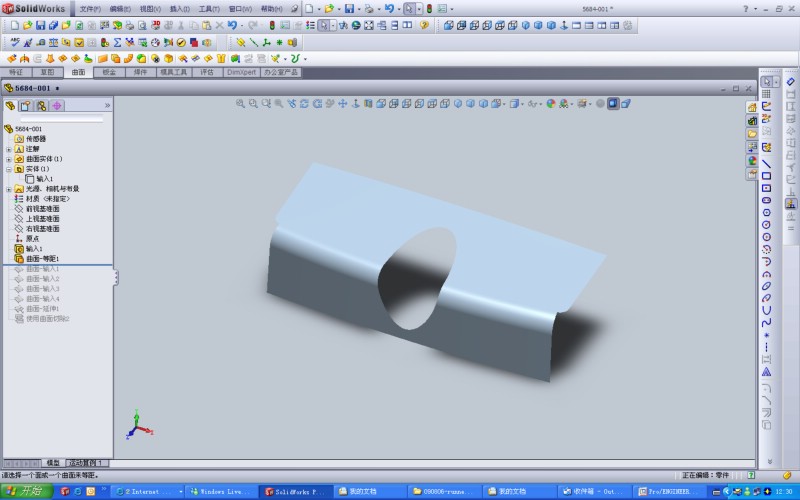Click the Line tool in the right sketch toolbar
The image size is (800, 500).
766,164
